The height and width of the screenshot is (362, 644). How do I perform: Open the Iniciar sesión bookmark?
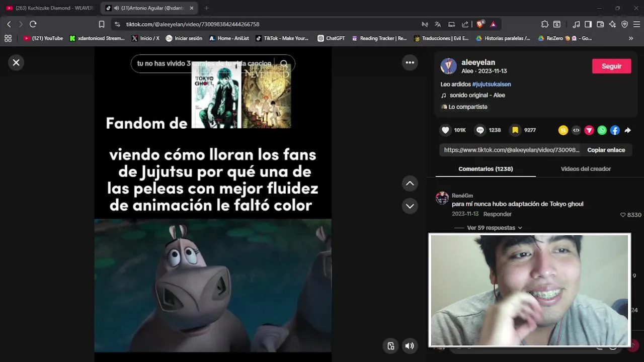[184, 38]
